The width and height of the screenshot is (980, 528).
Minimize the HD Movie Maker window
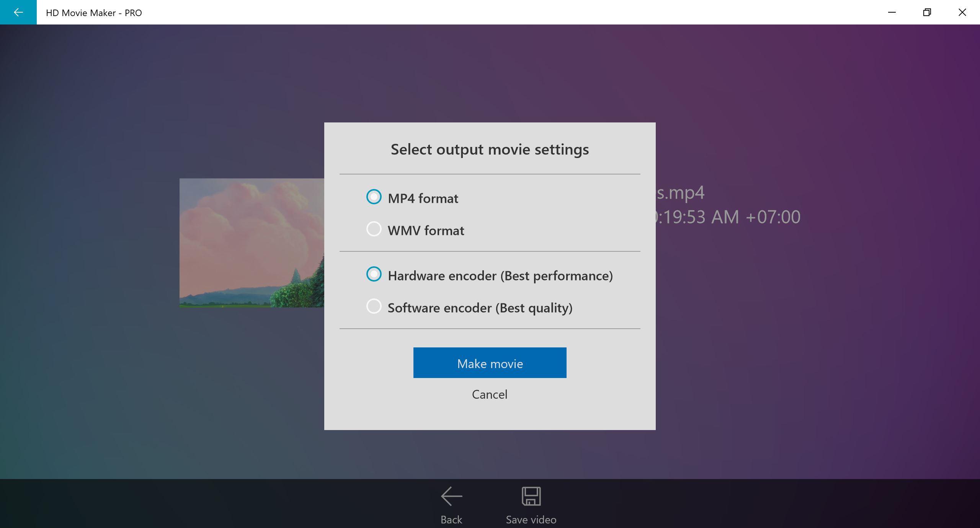pyautogui.click(x=892, y=12)
